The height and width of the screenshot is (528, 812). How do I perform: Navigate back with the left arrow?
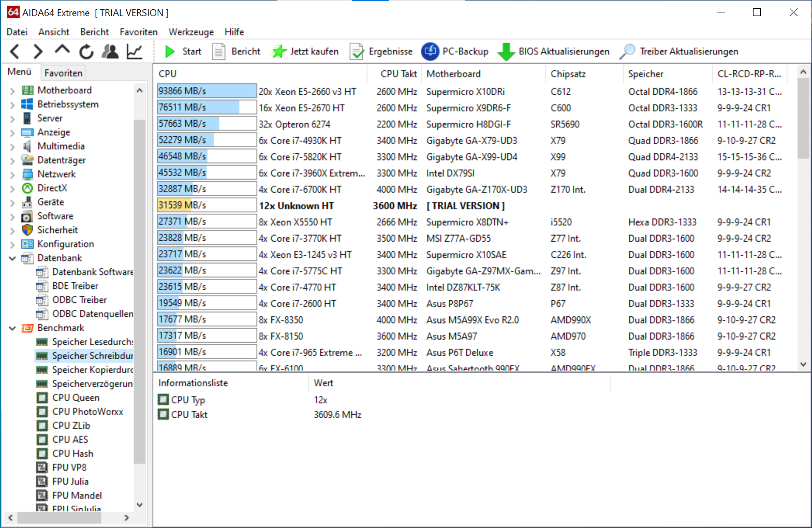point(15,52)
